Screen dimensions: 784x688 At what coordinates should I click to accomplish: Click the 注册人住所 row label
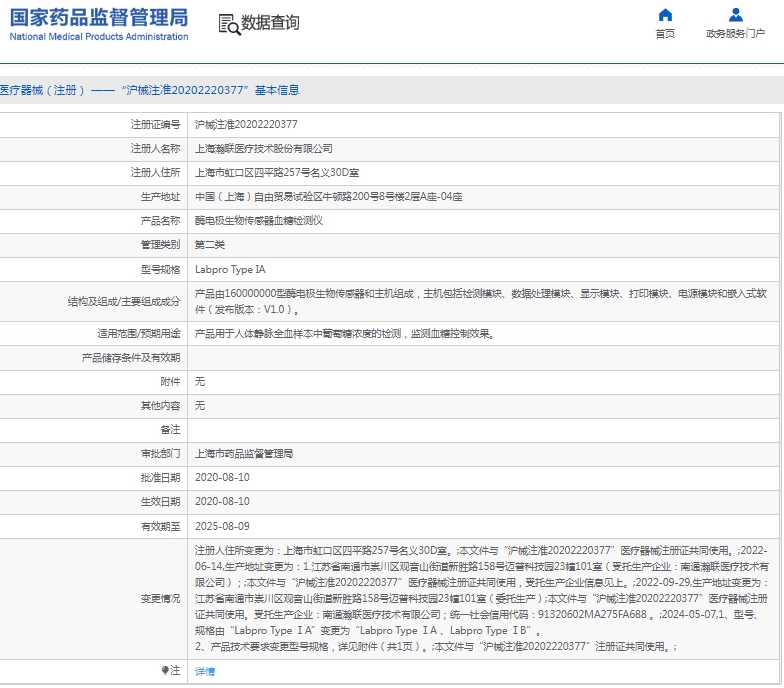pos(156,172)
